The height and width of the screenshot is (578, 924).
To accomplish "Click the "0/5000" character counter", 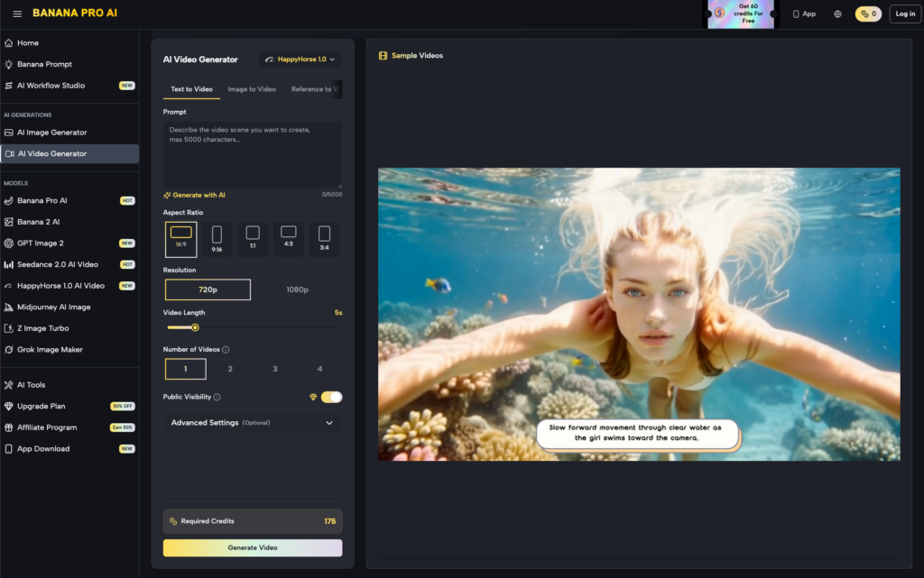I will click(x=332, y=194).
